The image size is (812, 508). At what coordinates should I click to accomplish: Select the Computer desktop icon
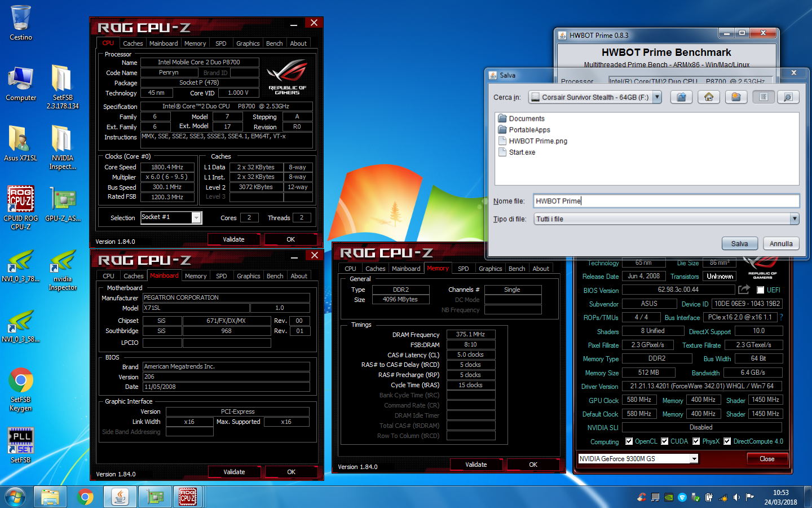[21, 83]
